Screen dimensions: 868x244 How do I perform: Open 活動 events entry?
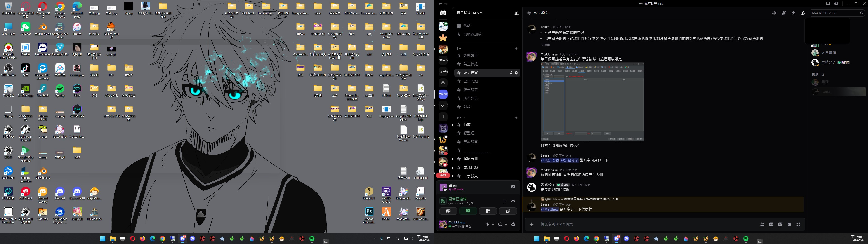tap(487, 26)
